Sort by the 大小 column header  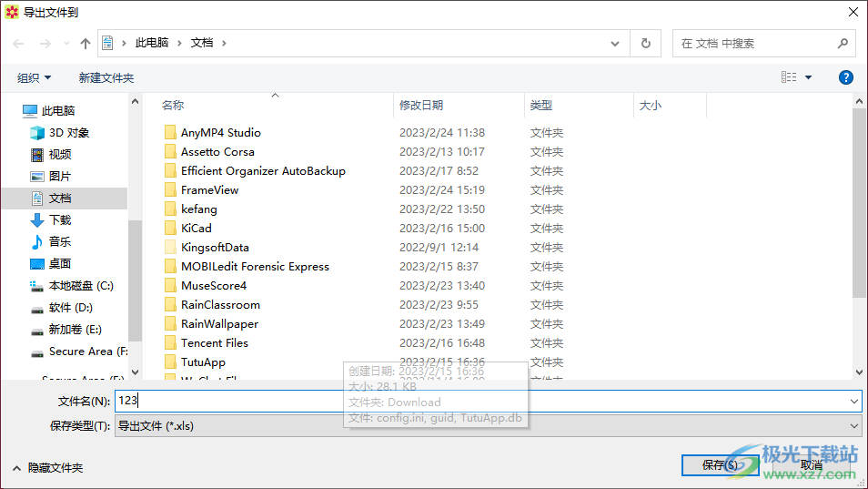coord(651,106)
